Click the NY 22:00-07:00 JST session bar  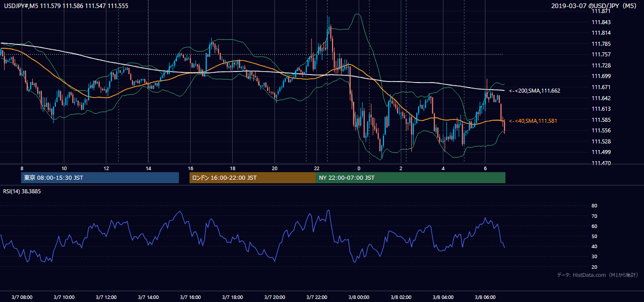[411, 178]
